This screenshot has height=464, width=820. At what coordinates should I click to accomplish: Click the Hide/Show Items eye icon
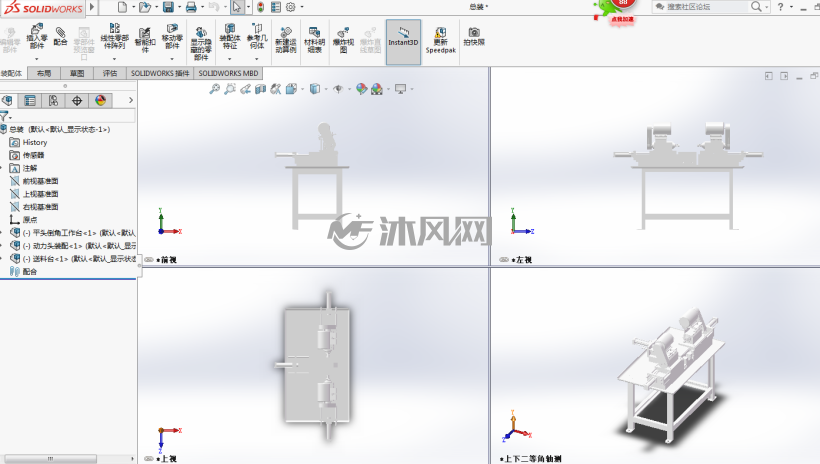[x=338, y=89]
